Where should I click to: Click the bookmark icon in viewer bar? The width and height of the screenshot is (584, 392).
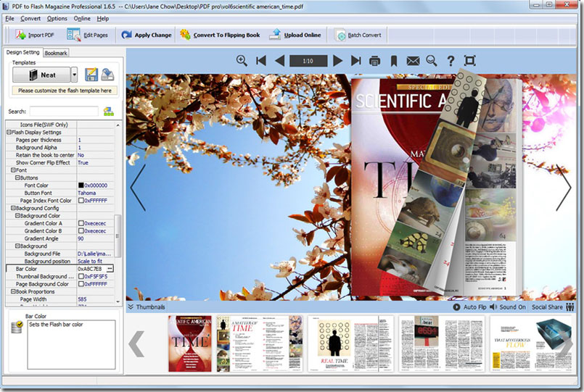tap(394, 61)
